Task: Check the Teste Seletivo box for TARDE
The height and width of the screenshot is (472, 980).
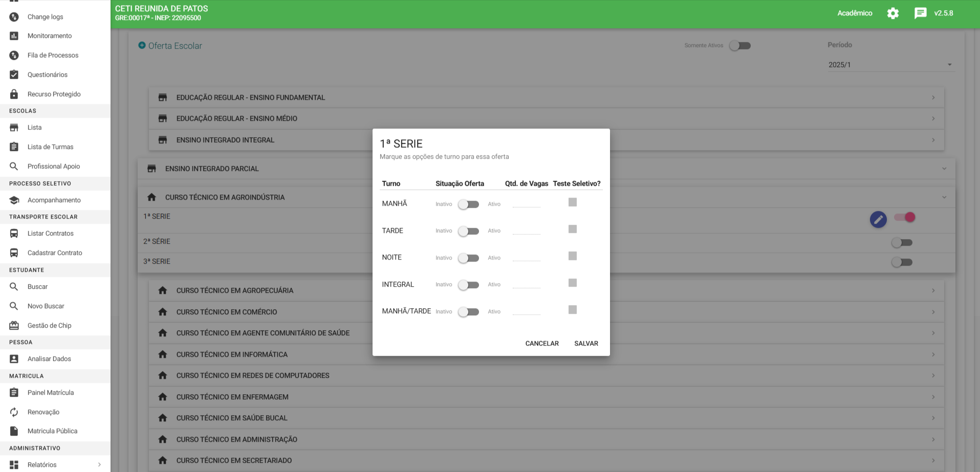Action: [x=573, y=229]
